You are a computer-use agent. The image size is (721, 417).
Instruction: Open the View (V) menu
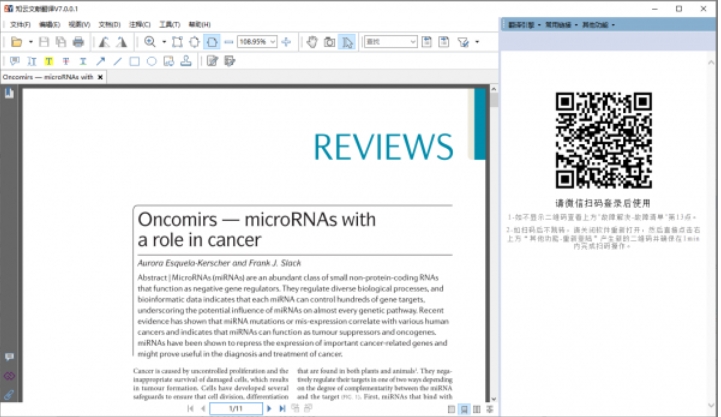79,24
